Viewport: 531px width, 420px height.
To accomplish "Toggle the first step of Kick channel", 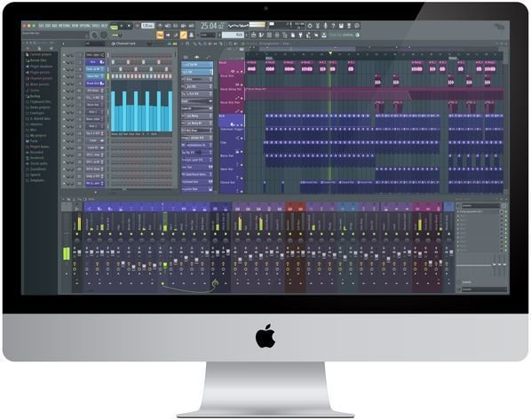I will (x=113, y=62).
